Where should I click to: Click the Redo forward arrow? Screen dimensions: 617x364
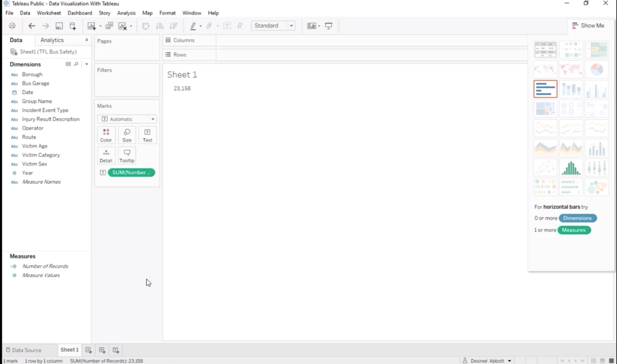[45, 26]
